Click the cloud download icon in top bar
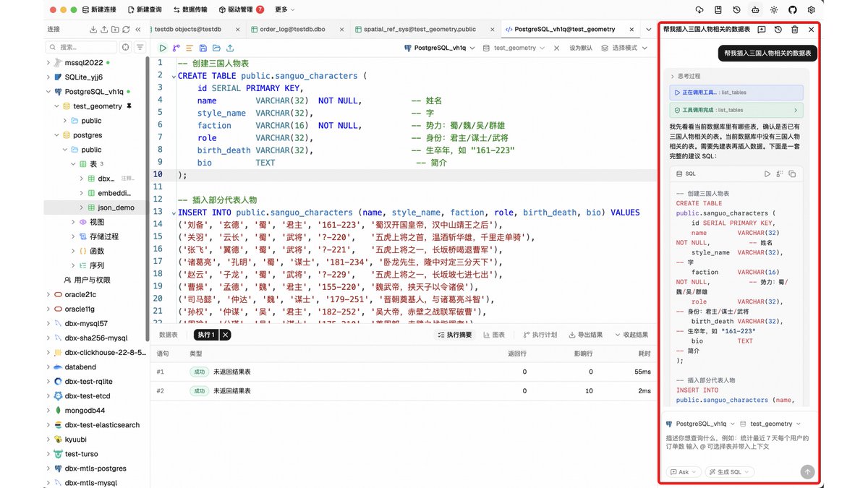Screen dimensions: 868x488 tap(699, 9)
